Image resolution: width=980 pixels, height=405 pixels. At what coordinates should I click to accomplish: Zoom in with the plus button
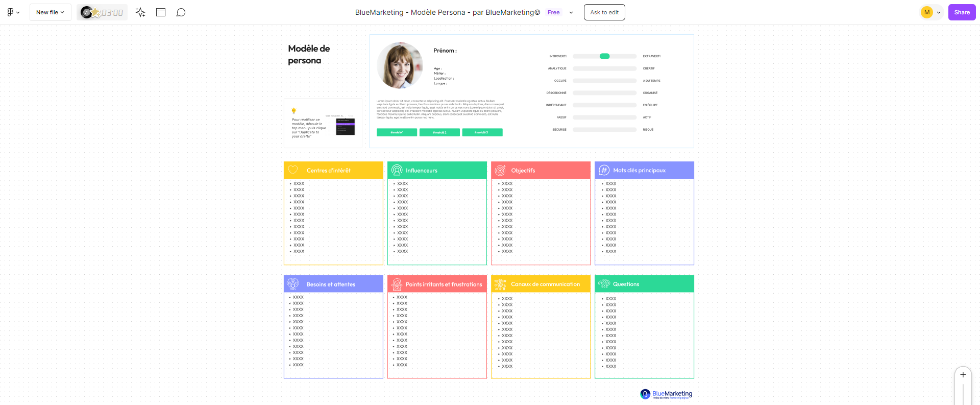click(x=963, y=374)
